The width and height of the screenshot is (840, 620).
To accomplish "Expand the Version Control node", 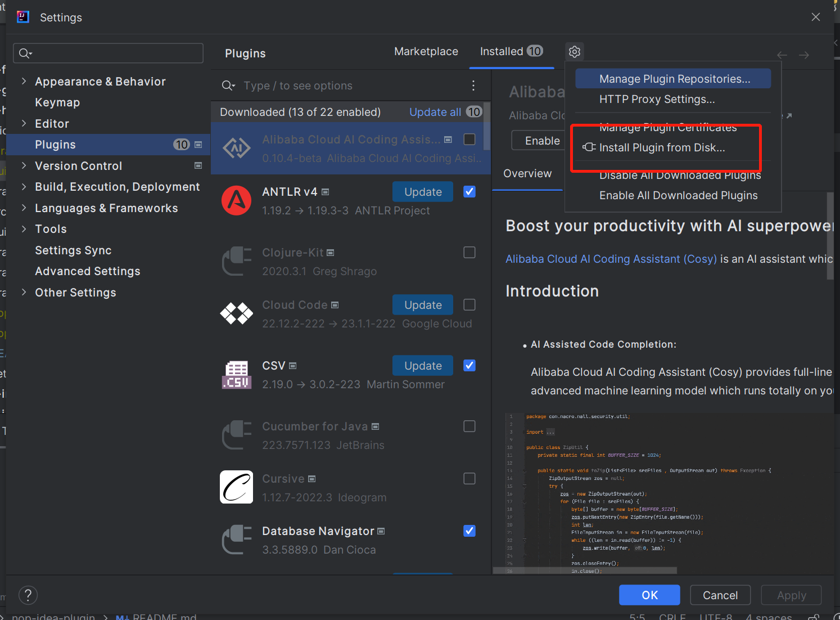I will point(24,165).
